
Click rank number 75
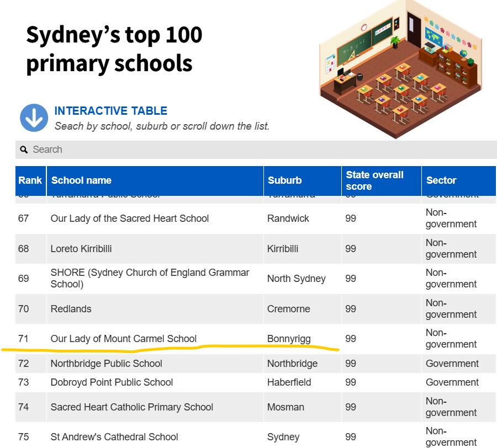coord(23,437)
